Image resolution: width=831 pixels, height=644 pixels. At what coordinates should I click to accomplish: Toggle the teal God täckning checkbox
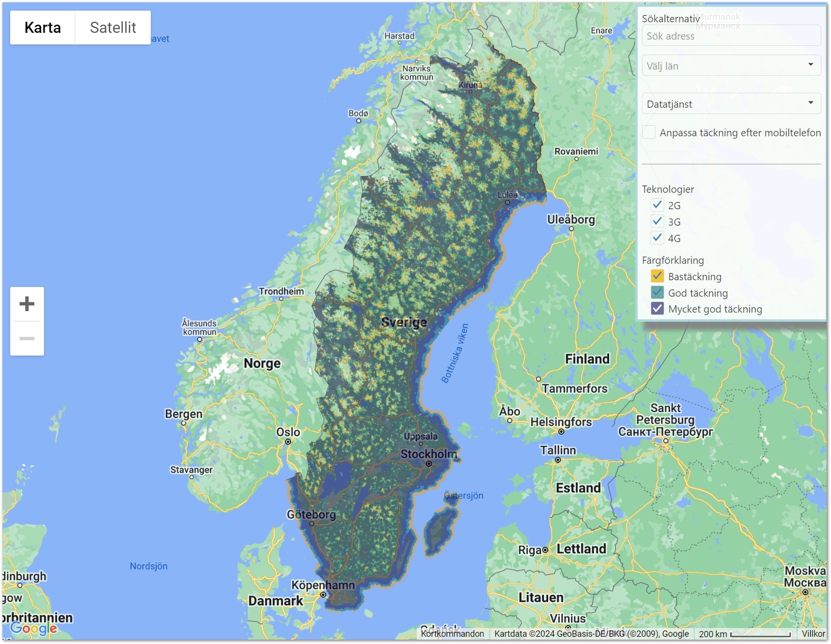(657, 292)
